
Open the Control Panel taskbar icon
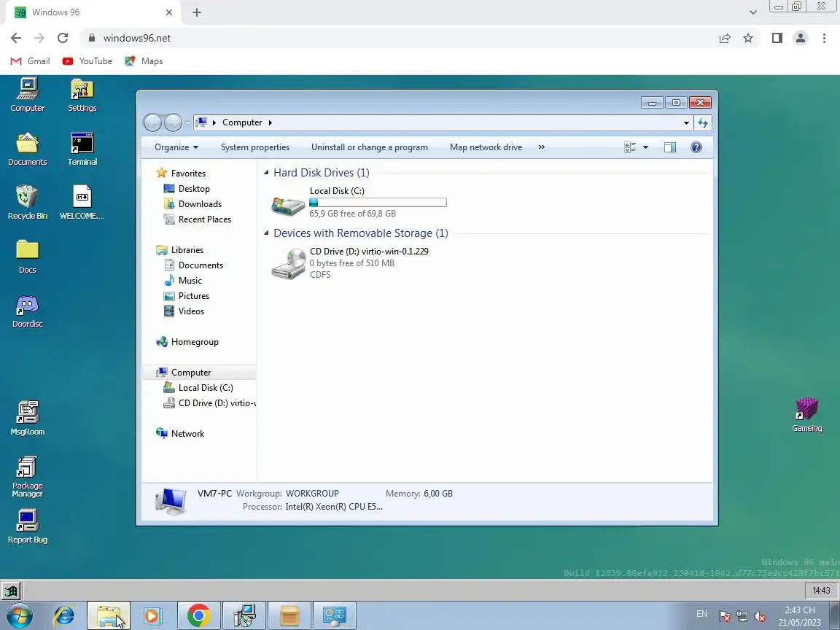[x=334, y=616]
